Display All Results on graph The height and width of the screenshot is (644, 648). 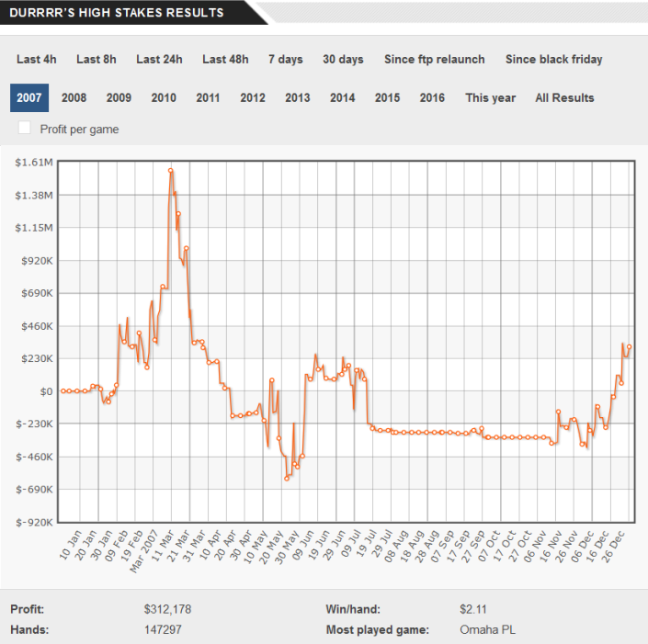[x=564, y=97]
